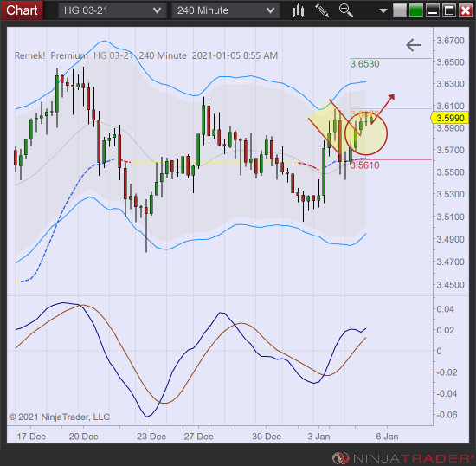The image size is (476, 466).
Task: Click the 3 Jan date on time axis
Action: (x=318, y=437)
